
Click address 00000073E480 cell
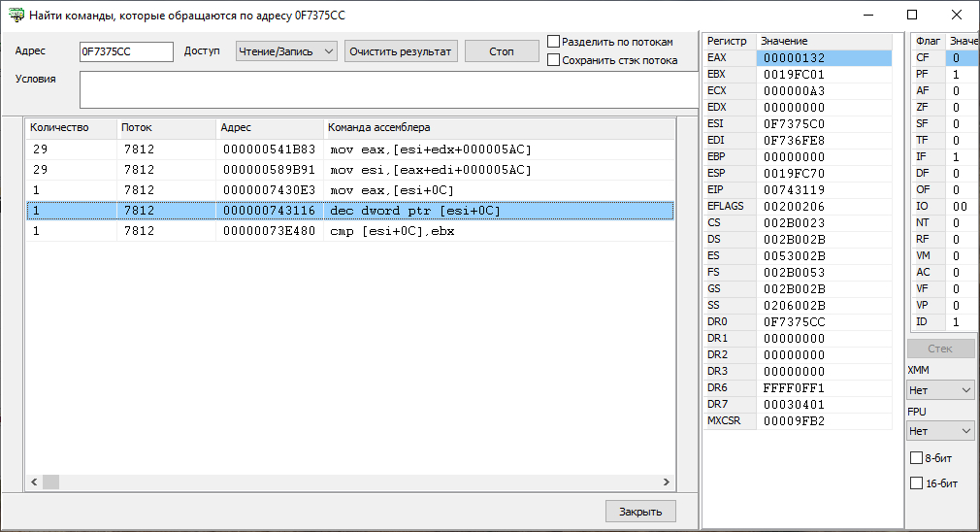pyautogui.click(x=270, y=231)
